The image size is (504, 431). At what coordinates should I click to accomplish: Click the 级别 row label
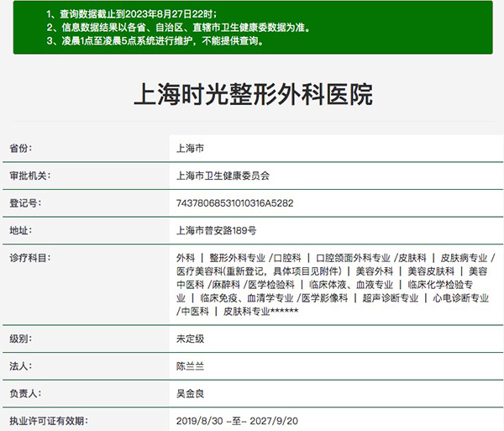21,339
